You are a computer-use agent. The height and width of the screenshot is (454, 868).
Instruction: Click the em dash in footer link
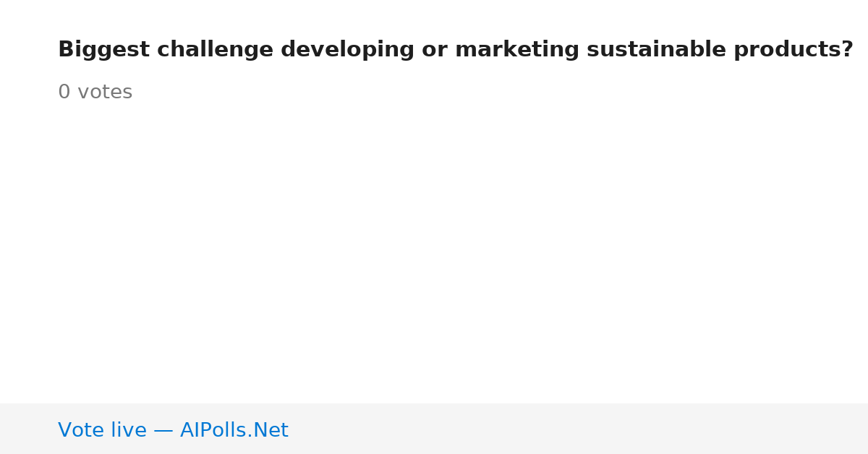coord(163,432)
